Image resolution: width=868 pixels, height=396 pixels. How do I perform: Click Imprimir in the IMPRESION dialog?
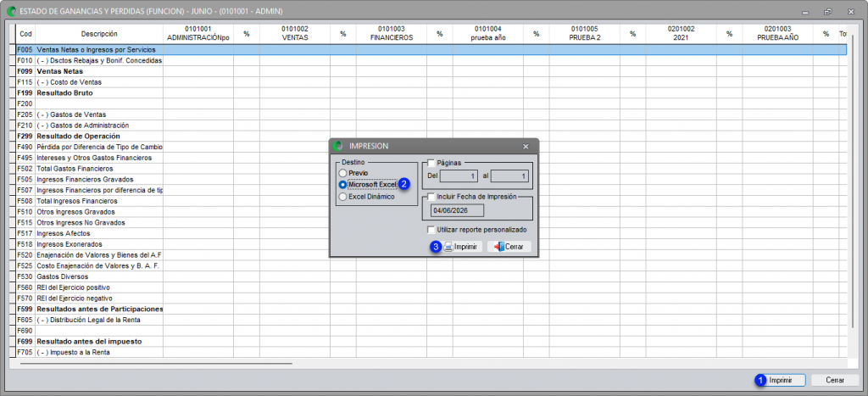coord(462,247)
